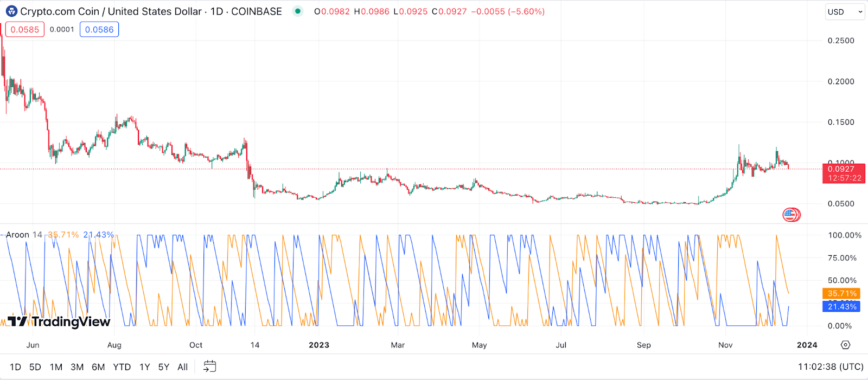Viewport: 868px width, 380px height.
Task: Select the 1D time range
Action: (15, 367)
